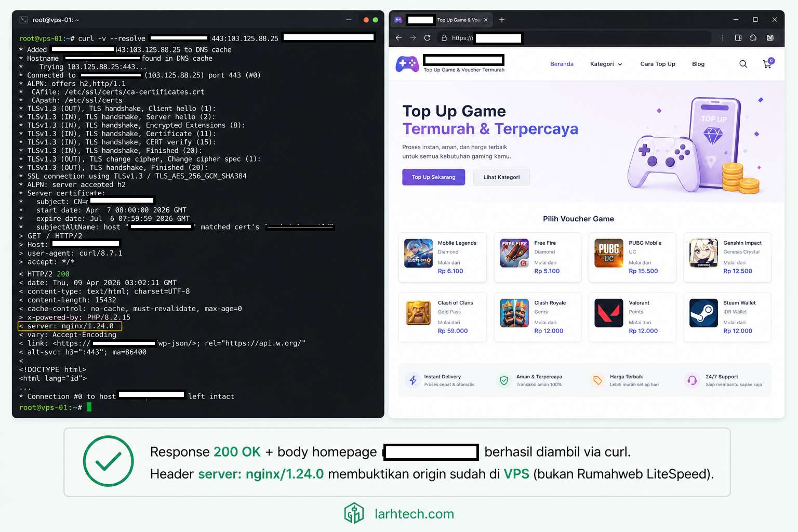Screen dimensions: 798x532
Task: Click the home icon in browser toolbar
Action: 753,38
